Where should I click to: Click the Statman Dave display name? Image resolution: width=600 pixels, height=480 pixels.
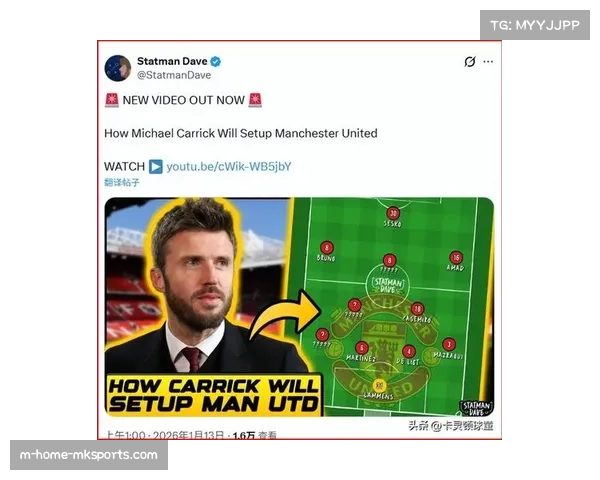[172, 61]
